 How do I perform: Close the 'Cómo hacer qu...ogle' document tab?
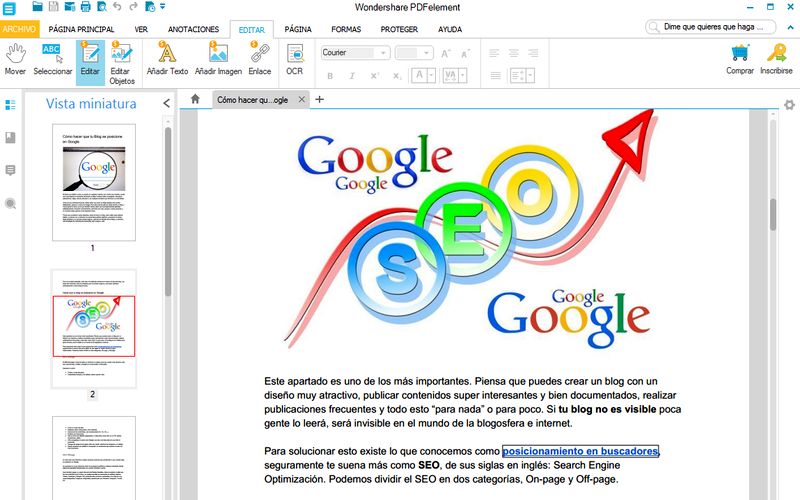point(302,99)
